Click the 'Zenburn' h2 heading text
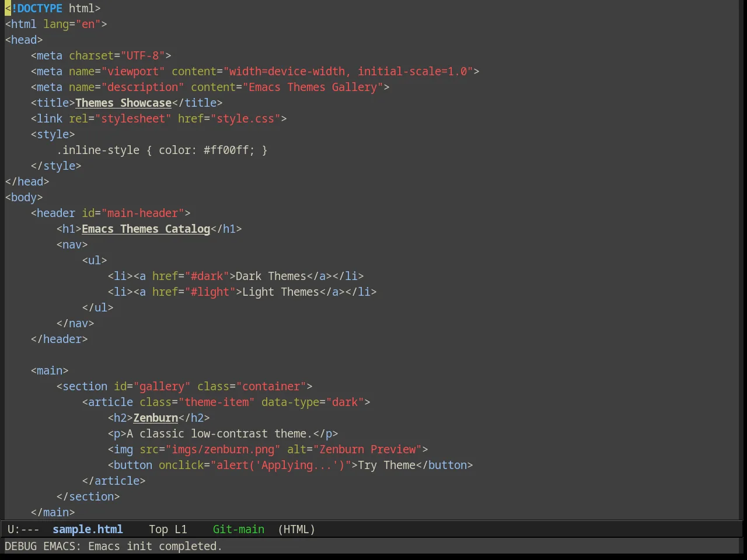This screenshot has height=560, width=747. (156, 418)
